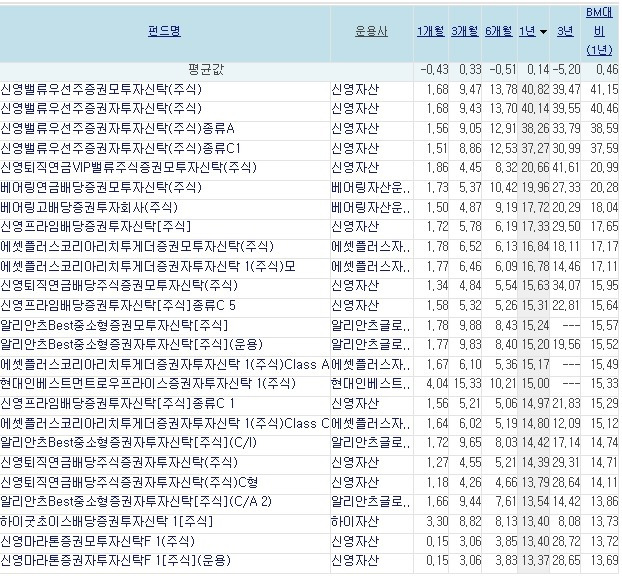Image resolution: width=622 pixels, height=576 pixels.
Task: Select fund 신영밸류우선주증권자투자신탁(주식) without class suffix
Action: click(x=101, y=109)
